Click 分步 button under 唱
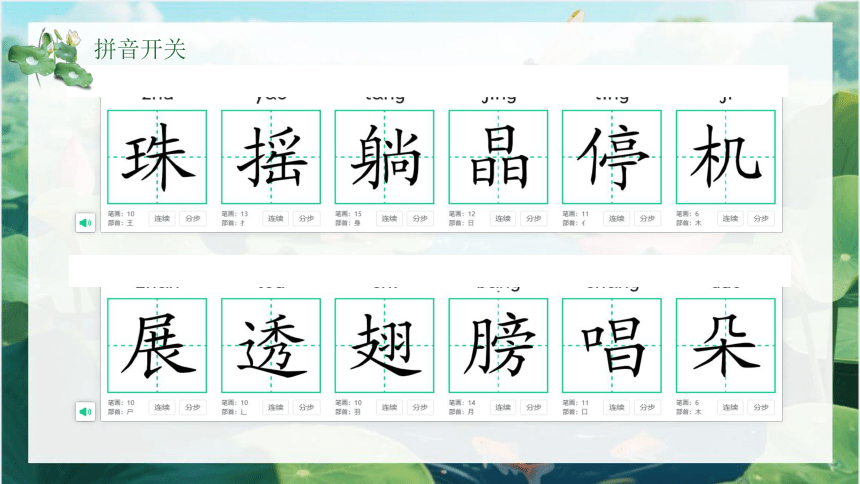The width and height of the screenshot is (860, 484). tap(647, 407)
